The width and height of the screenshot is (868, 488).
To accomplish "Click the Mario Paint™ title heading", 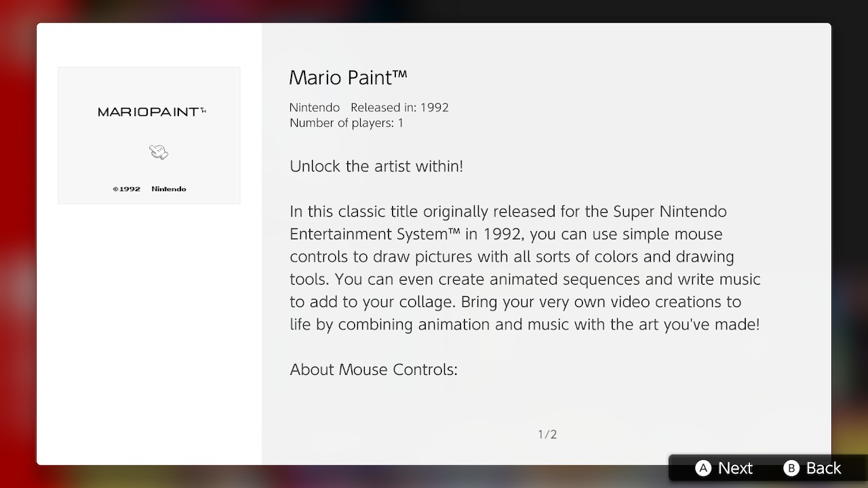I will coord(348,77).
